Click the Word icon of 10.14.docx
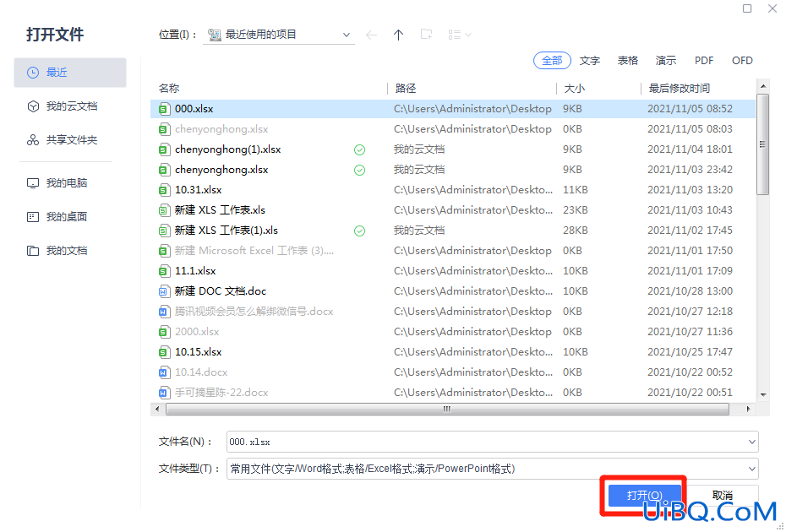786x532 pixels. point(164,372)
